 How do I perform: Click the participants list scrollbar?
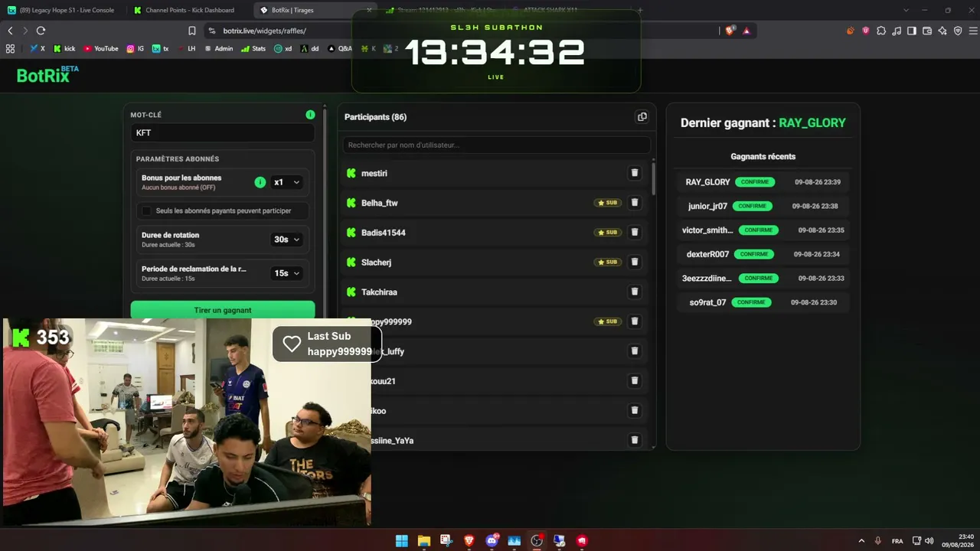(653, 178)
